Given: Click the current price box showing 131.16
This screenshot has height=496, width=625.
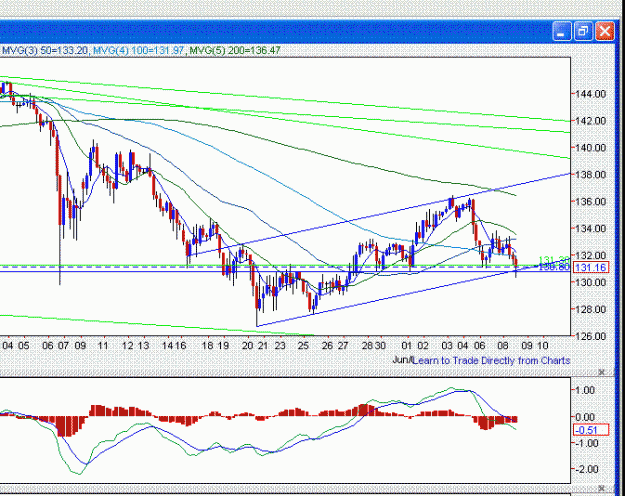Looking at the screenshot, I should point(591,268).
